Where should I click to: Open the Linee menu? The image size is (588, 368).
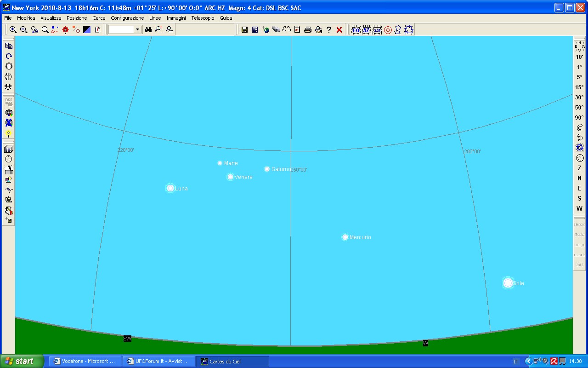[155, 18]
